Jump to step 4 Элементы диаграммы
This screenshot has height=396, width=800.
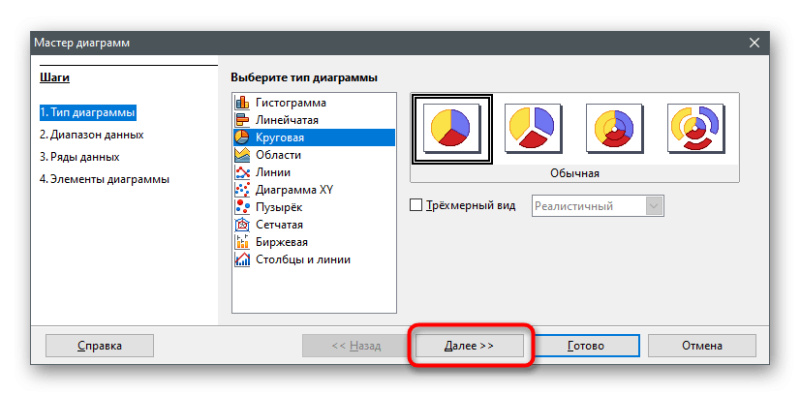pyautogui.click(x=105, y=180)
